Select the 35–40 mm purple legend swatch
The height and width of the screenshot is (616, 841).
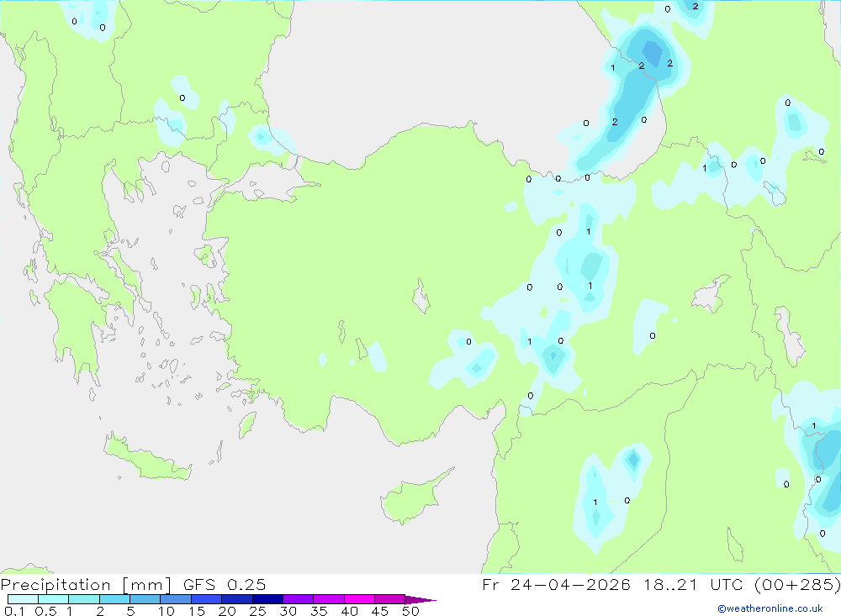click(328, 599)
